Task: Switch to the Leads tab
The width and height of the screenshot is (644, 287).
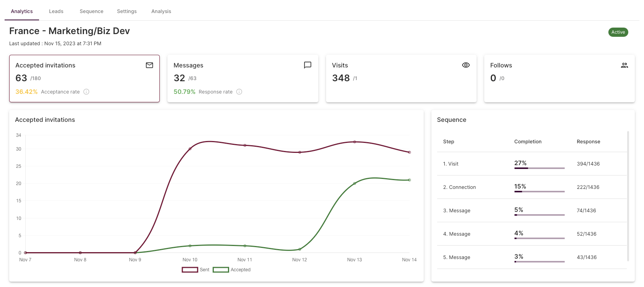Action: (56, 11)
